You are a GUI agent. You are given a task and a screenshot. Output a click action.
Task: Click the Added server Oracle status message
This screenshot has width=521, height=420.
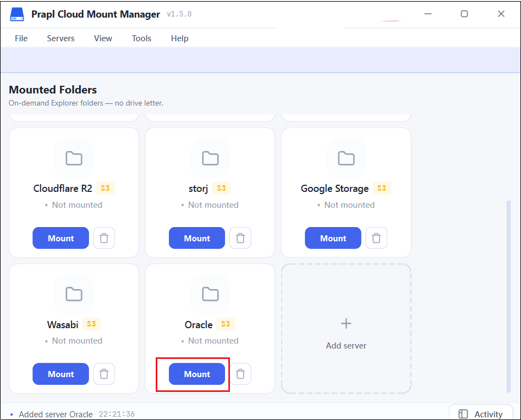tap(56, 415)
